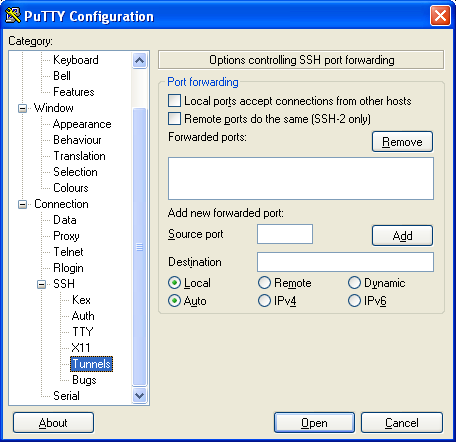This screenshot has width=456, height=442.
Task: Open the X11 settings
Action: pos(81,348)
